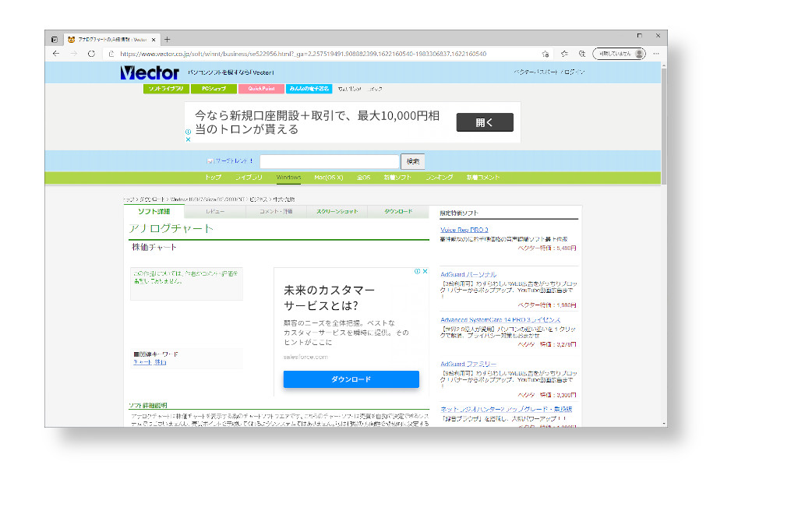
Task: Select ライブラリ in the green navigation bar
Action: [249, 178]
